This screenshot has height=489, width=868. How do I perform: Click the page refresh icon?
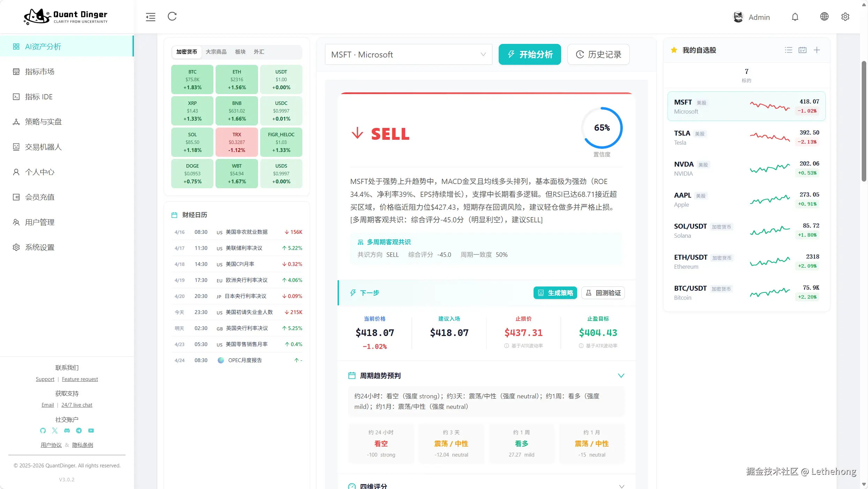tap(172, 16)
